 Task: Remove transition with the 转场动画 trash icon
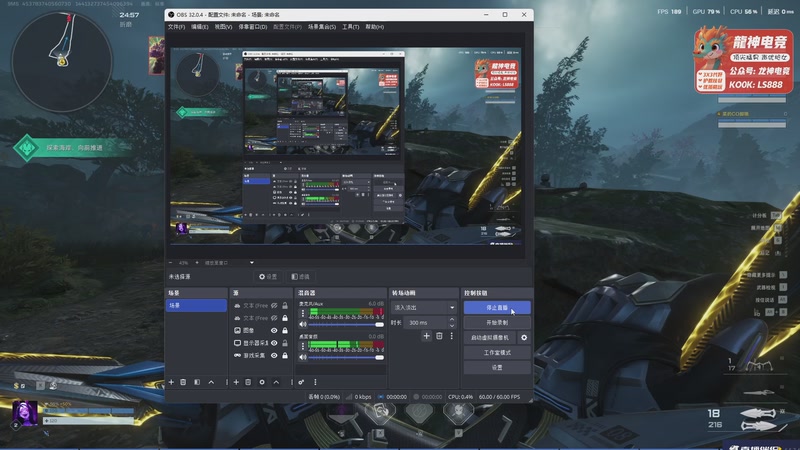click(439, 336)
